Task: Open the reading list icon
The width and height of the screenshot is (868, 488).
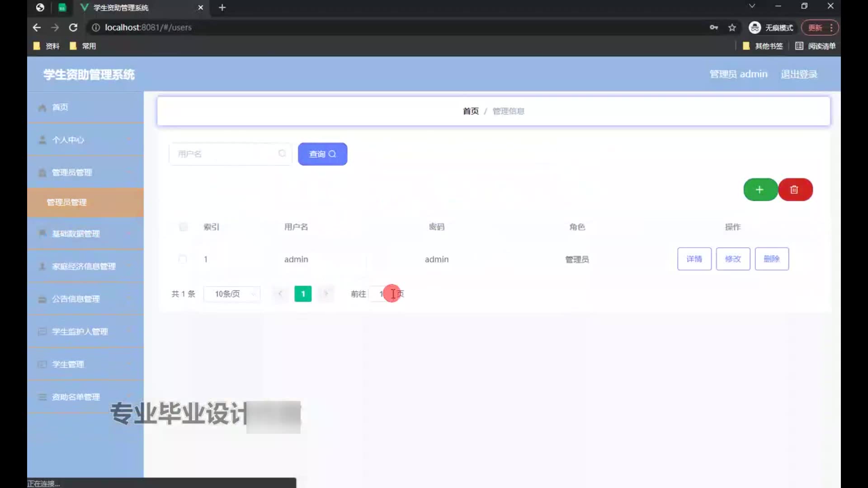Action: (799, 46)
